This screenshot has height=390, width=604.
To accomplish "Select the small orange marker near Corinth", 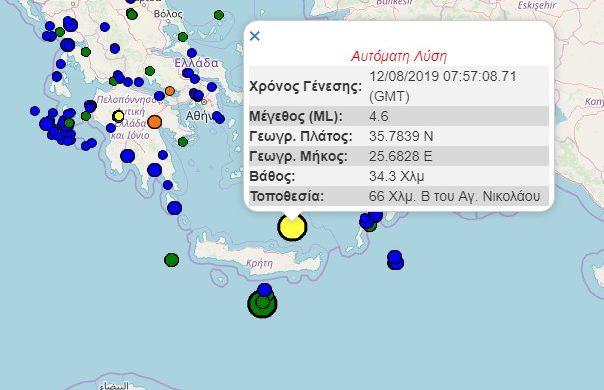I will tap(169, 91).
